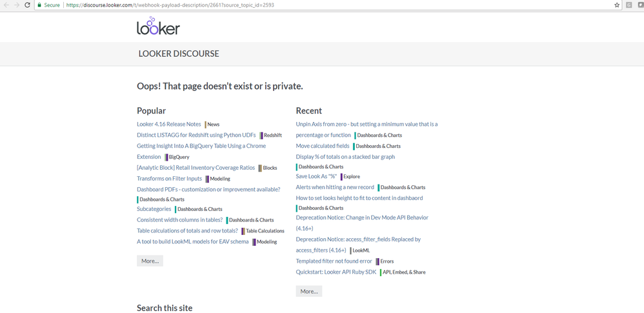The height and width of the screenshot is (313, 644).
Task: Open the Redshift category tag
Action: (271, 135)
